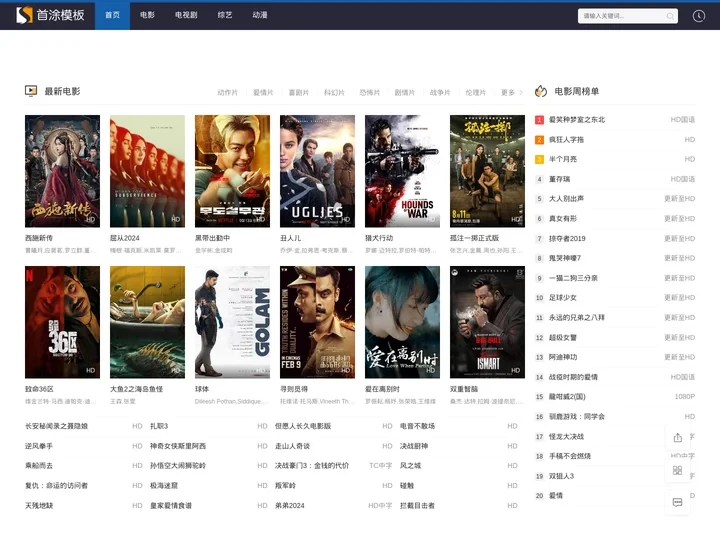Filter by 喜剧片 category
Viewport: 720px width, 540px height.
(x=298, y=92)
